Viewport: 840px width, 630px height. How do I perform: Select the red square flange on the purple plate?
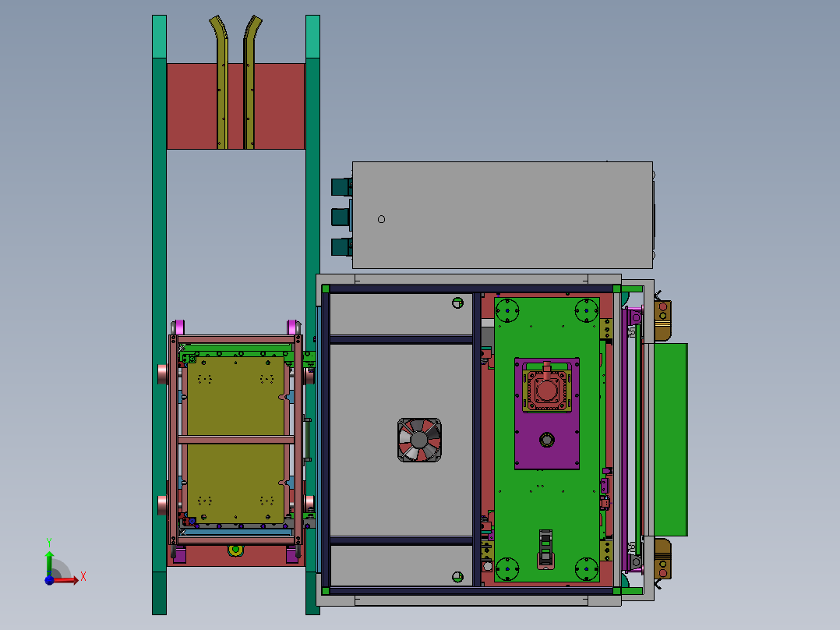point(546,390)
